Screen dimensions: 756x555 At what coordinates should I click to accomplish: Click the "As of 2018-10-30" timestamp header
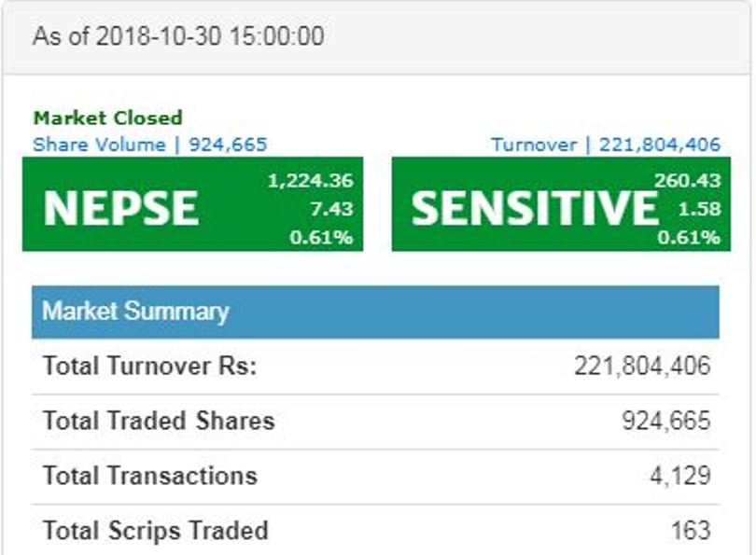[x=178, y=36]
